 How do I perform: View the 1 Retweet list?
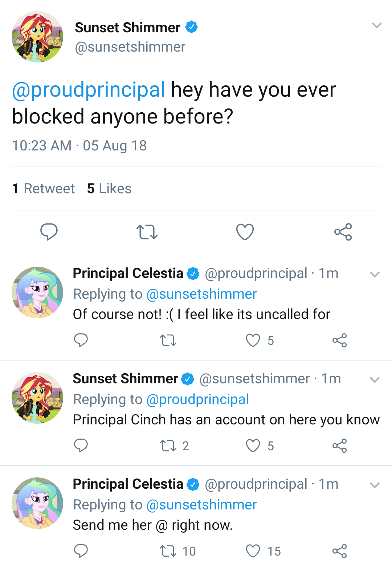(x=44, y=189)
